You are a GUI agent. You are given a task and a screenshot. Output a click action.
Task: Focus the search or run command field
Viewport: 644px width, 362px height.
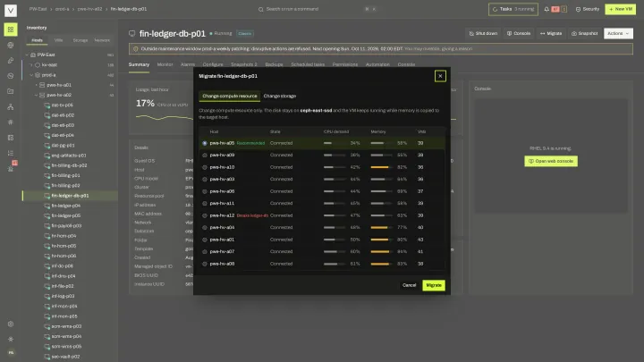point(317,9)
